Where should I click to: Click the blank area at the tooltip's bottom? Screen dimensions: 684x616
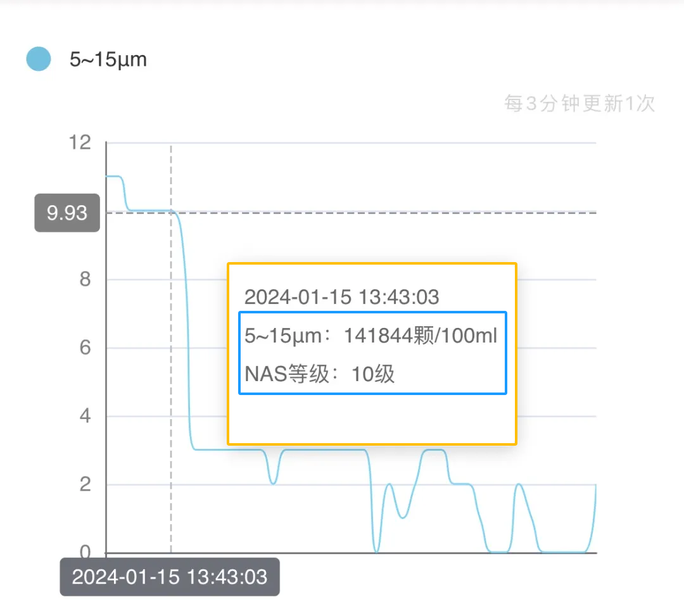click(372, 419)
